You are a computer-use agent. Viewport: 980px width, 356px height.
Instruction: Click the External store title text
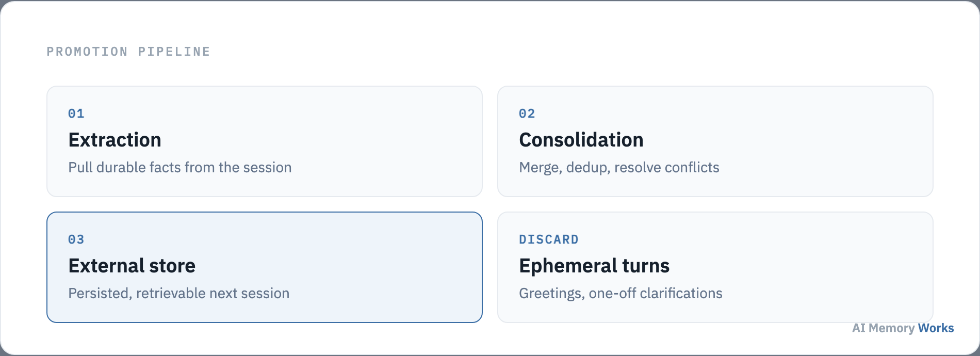click(132, 266)
